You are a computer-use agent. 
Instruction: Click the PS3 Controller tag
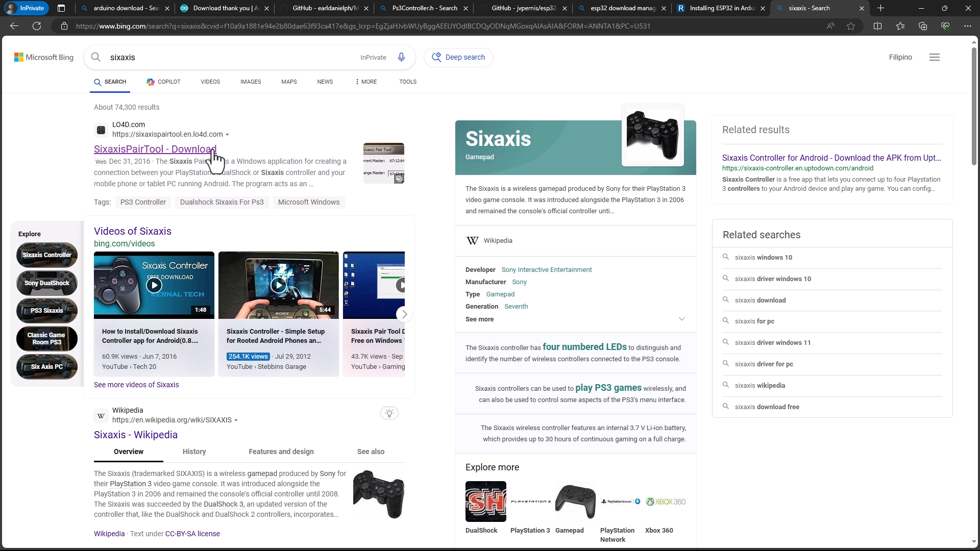click(143, 202)
